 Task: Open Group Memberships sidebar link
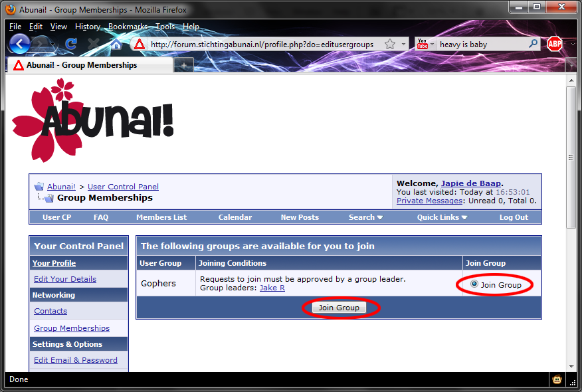tap(72, 328)
